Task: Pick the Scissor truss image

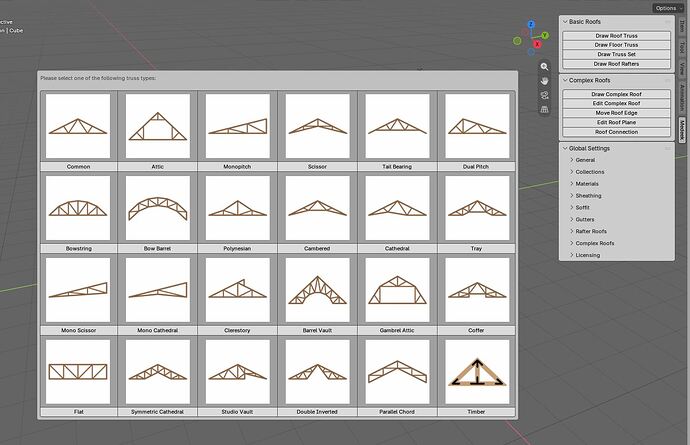Action: (x=317, y=126)
